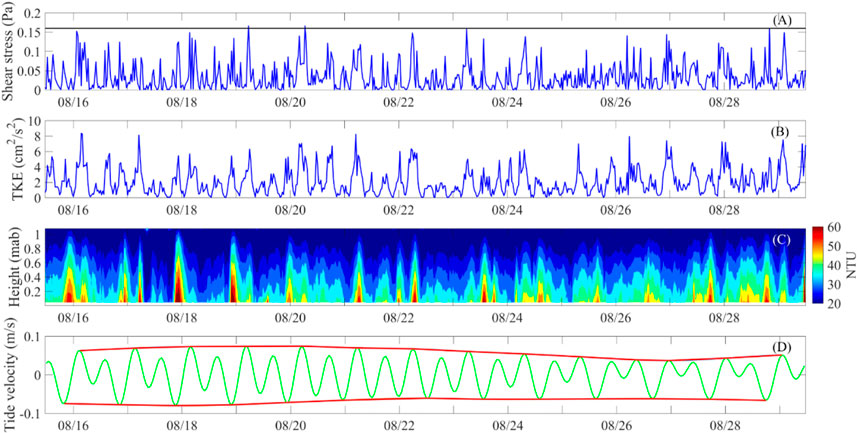The width and height of the screenshot is (858, 434).
Task: Click the -0.1 tick on tide velocity axis
Action: tap(30, 413)
